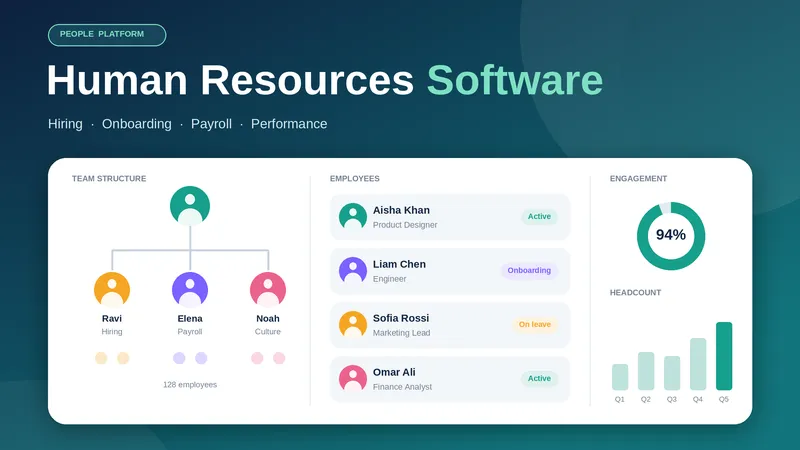Click the 'Elena' name label
800x450 pixels.
point(190,318)
